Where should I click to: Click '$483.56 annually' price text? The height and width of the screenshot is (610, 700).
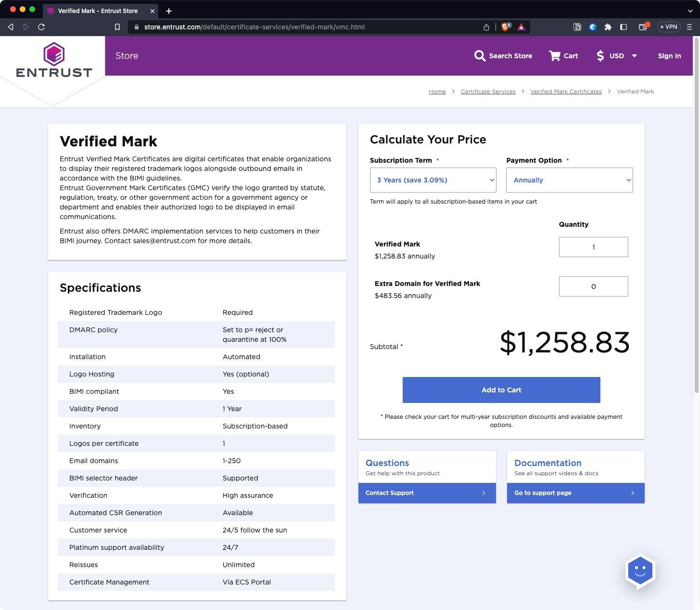pos(403,296)
